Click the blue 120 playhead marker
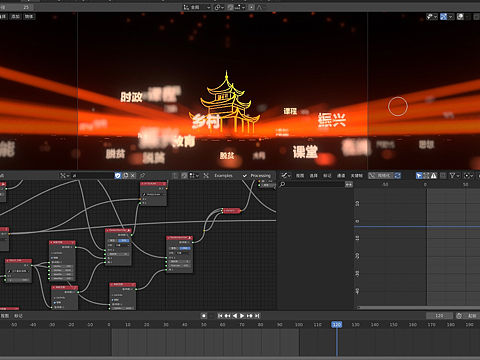Screen dimensions: 480x360 pos(337,324)
